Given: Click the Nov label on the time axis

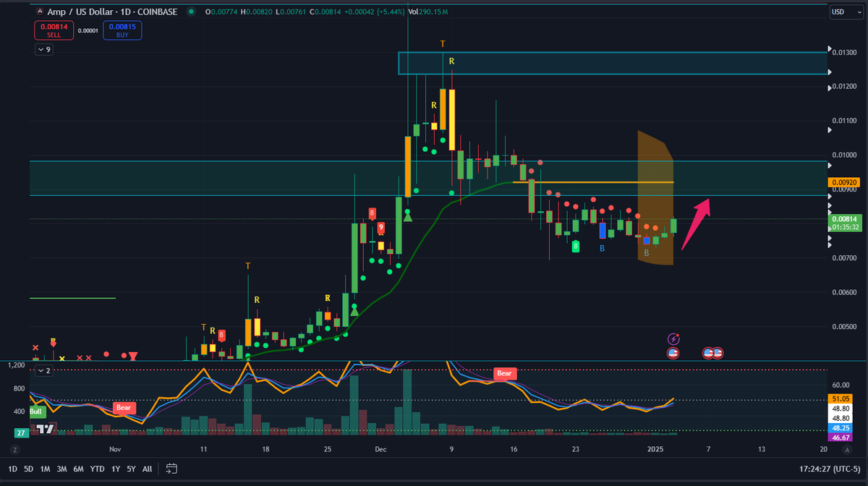Looking at the screenshot, I should pyautogui.click(x=114, y=449).
